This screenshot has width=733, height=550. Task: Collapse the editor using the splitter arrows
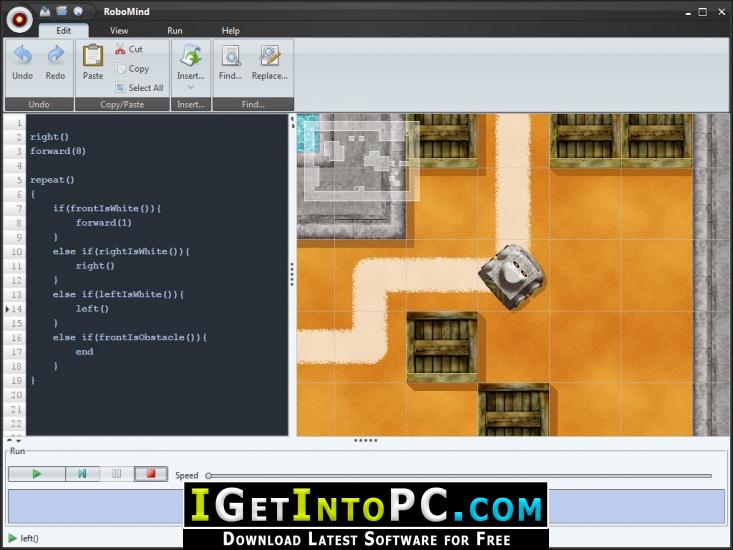292,121
